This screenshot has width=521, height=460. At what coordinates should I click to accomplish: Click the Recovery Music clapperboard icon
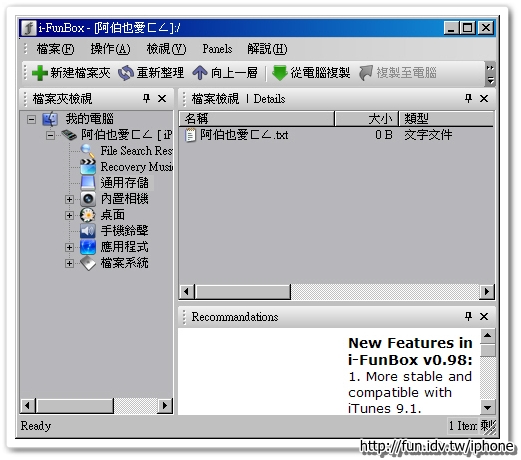pos(88,166)
